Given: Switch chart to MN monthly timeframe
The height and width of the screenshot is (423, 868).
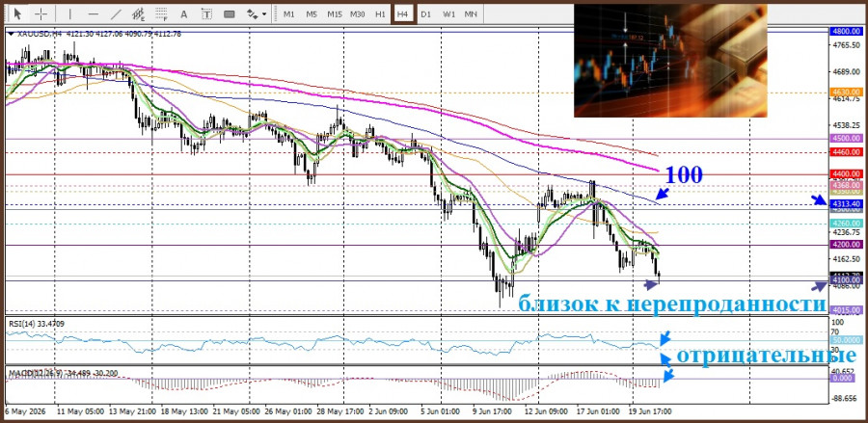Looking at the screenshot, I should (471, 14).
